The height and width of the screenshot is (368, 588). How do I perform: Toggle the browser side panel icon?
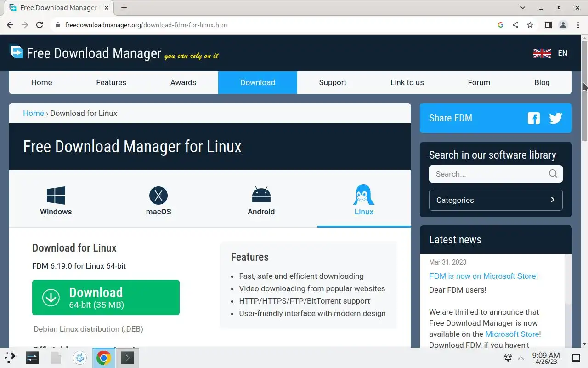click(x=548, y=25)
